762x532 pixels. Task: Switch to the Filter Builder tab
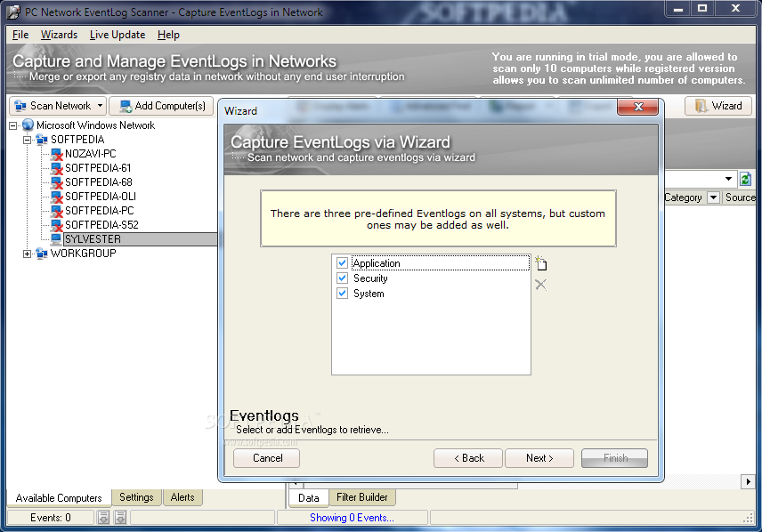[362, 497]
